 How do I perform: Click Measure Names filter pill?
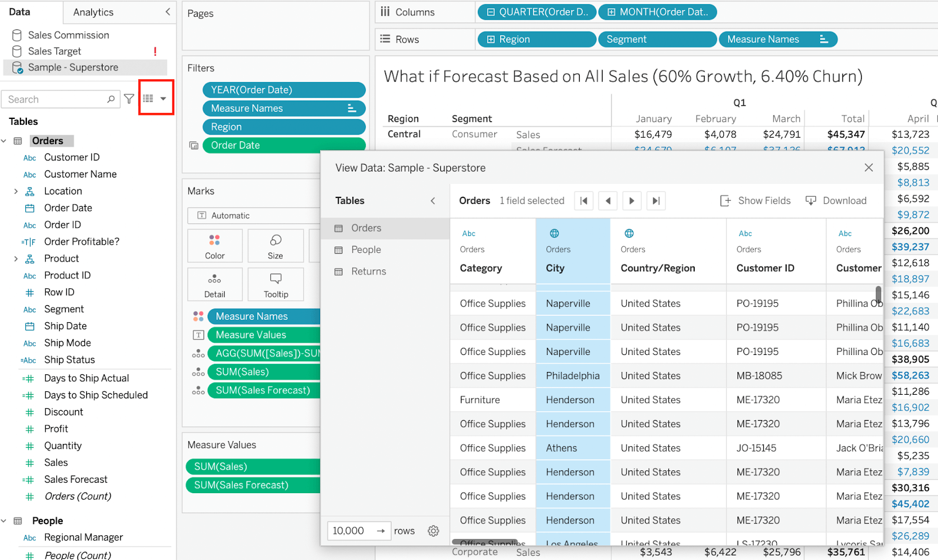(284, 108)
